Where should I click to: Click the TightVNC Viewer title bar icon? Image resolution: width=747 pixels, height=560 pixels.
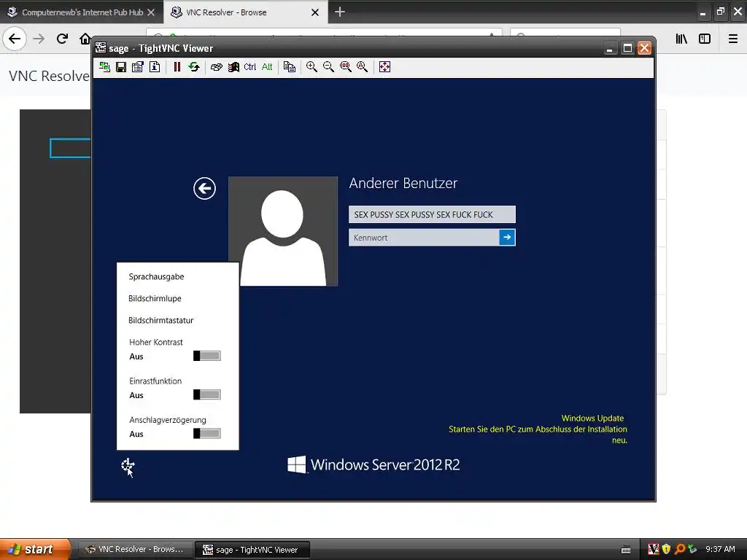[101, 47]
